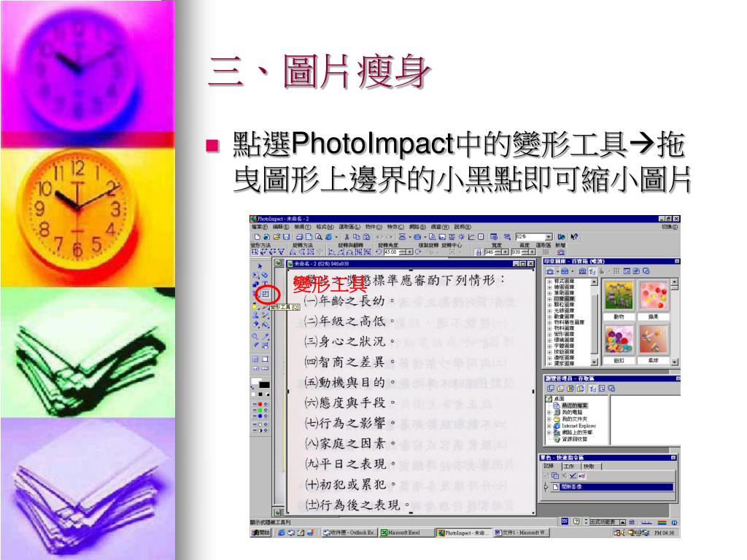Click the Save diskette icon in the toolbar
The width and height of the screenshot is (747, 560).
coord(286,237)
